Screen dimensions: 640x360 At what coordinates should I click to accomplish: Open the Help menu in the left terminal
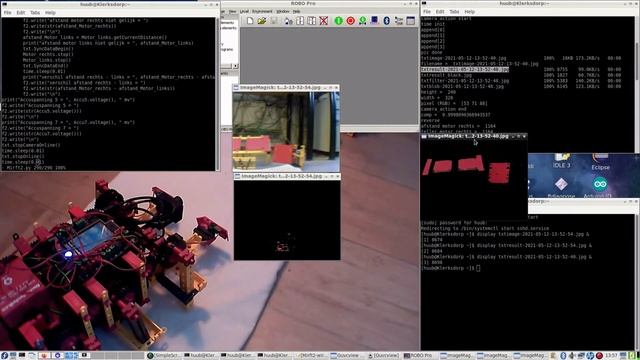pyautogui.click(x=50, y=13)
